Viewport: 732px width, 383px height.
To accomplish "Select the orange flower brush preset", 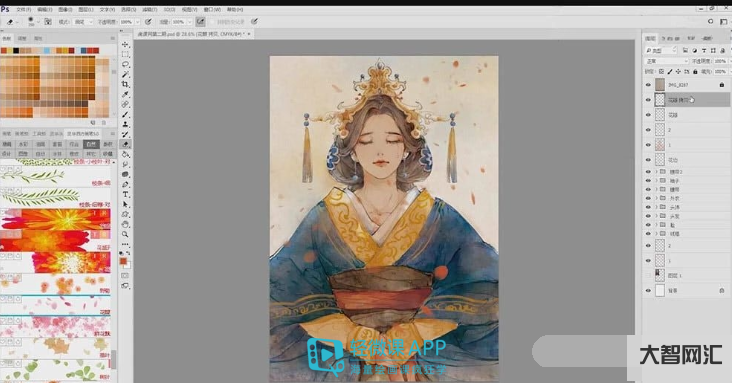I will [55, 220].
